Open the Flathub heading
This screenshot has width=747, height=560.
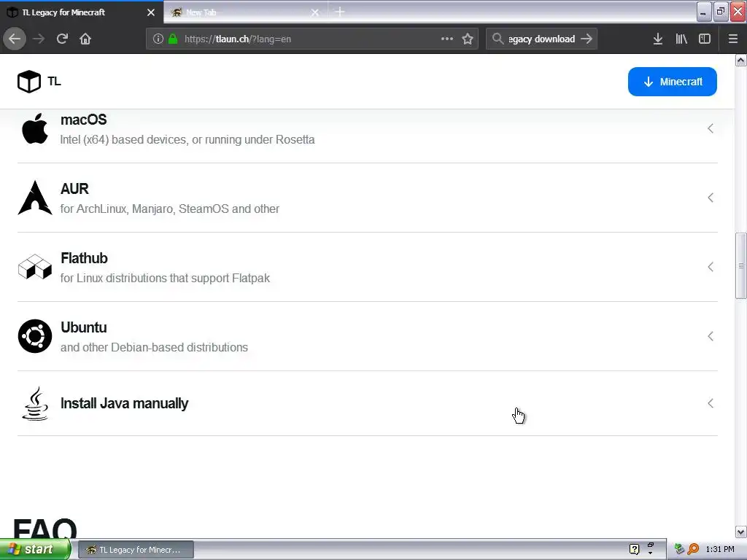tap(84, 258)
